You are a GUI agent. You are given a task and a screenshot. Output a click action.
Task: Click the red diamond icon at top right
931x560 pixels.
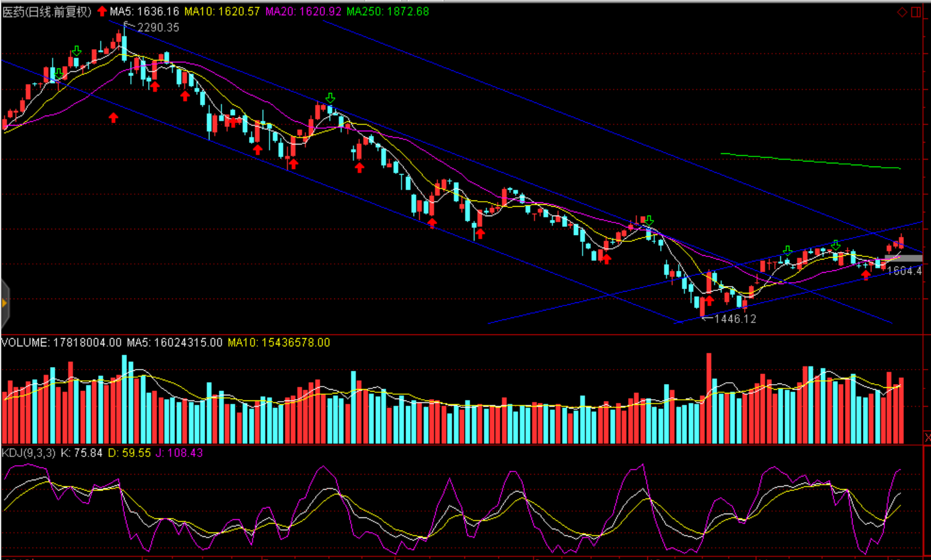(901, 12)
